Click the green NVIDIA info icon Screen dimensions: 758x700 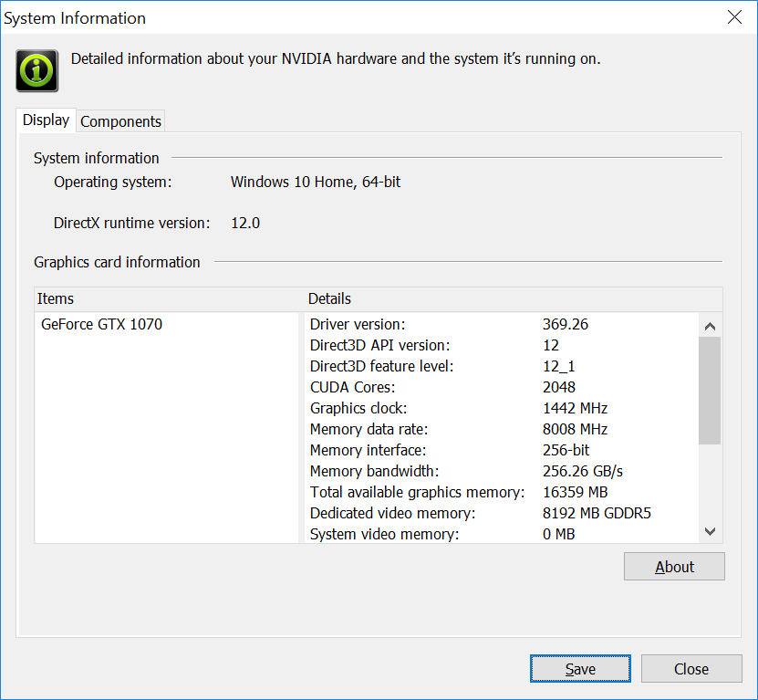[37, 70]
